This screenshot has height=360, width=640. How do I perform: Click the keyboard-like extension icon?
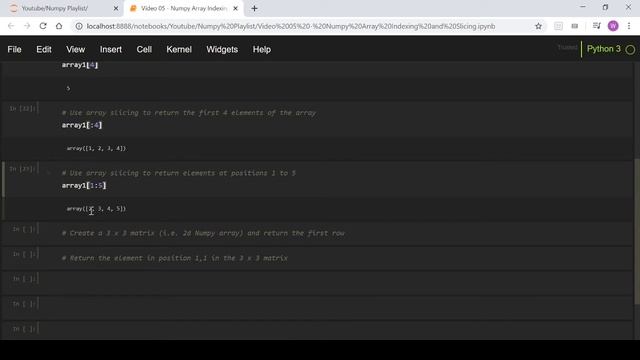point(575,26)
